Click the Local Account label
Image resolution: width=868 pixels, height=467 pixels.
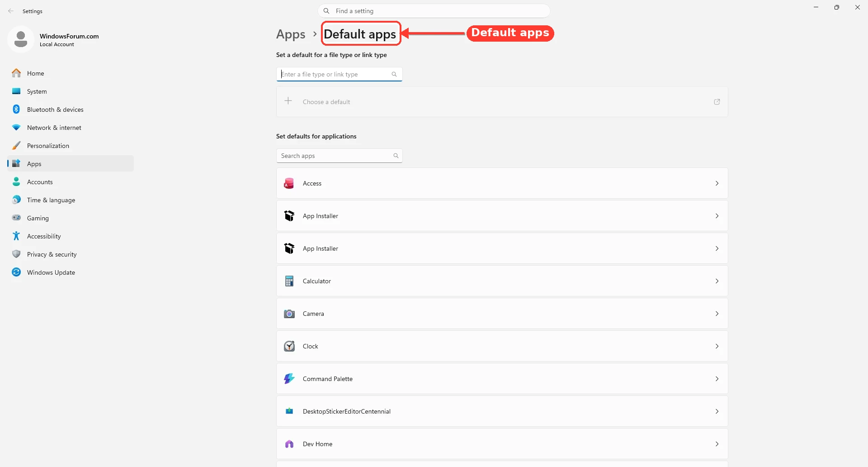57,44
